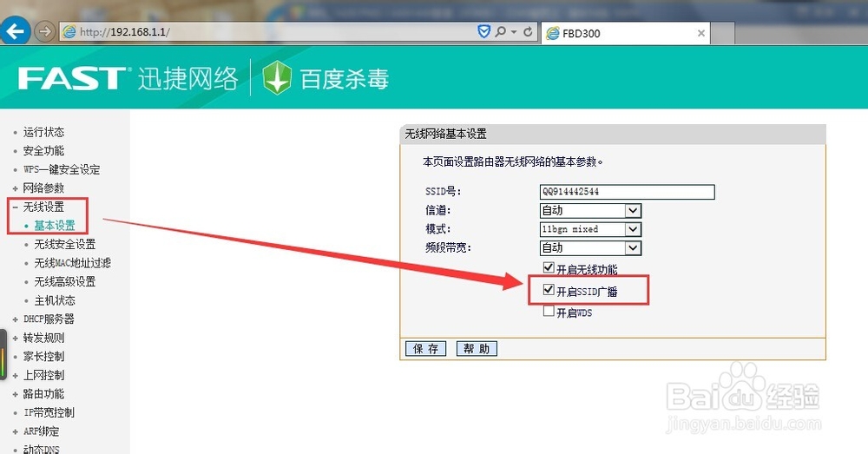The width and height of the screenshot is (868, 454).
Task: Open WPS一键安全设定 menu item
Action: pos(62,169)
